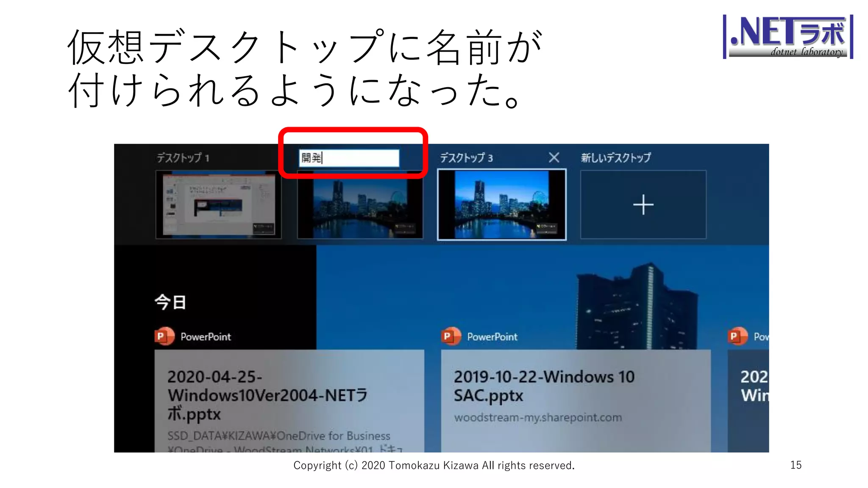
Task: Click the 新しいデスクトップ label
Action: [x=616, y=158]
